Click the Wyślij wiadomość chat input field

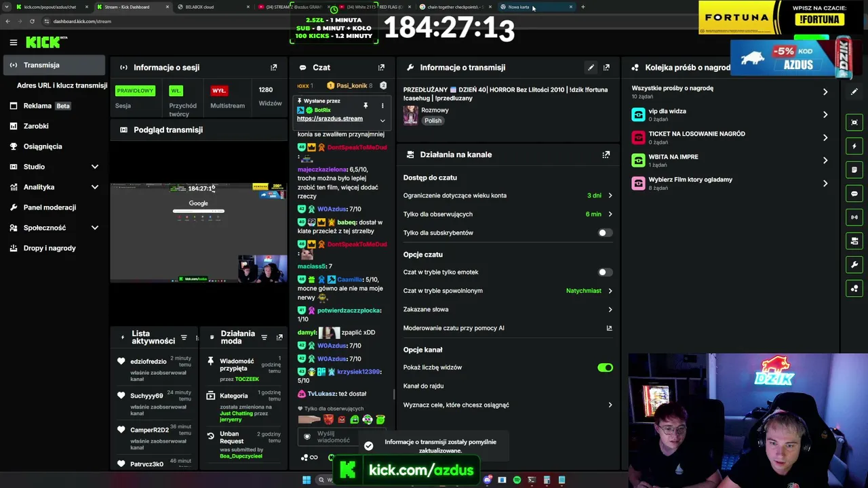pyautogui.click(x=343, y=437)
